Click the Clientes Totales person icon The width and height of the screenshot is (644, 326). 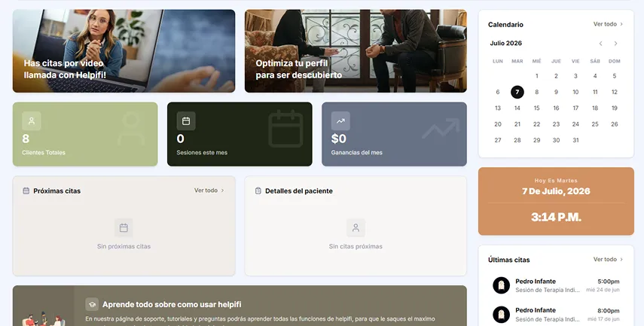click(x=32, y=121)
